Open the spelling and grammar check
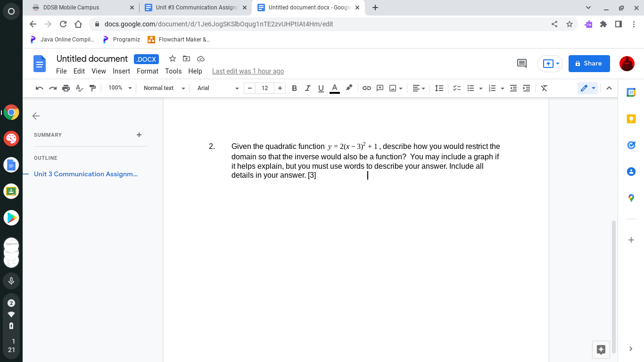 79,88
